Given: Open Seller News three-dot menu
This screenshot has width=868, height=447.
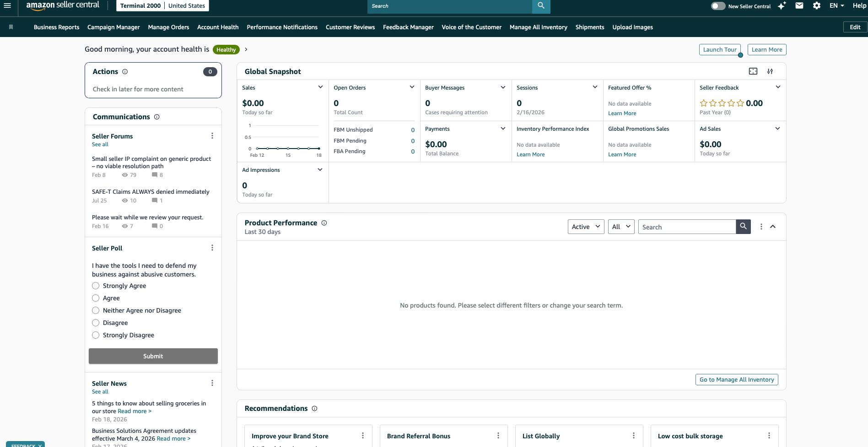Looking at the screenshot, I should tap(212, 383).
